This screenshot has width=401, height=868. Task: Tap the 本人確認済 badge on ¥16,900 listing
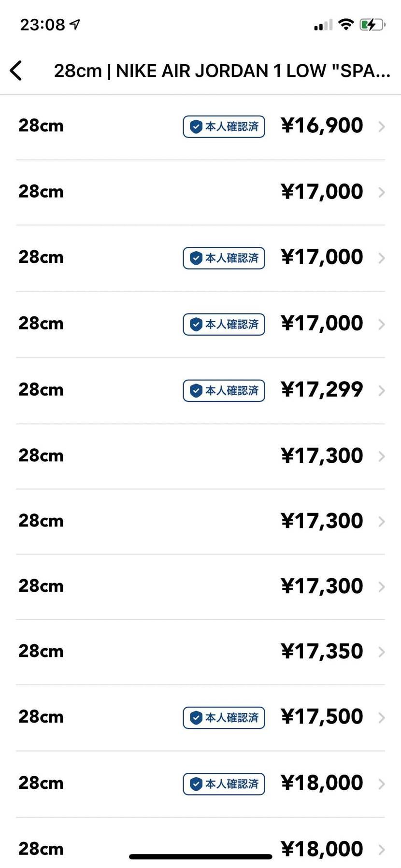[224, 127]
